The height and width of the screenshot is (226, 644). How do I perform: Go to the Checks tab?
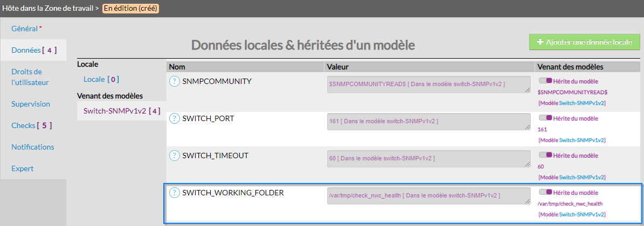(x=32, y=125)
